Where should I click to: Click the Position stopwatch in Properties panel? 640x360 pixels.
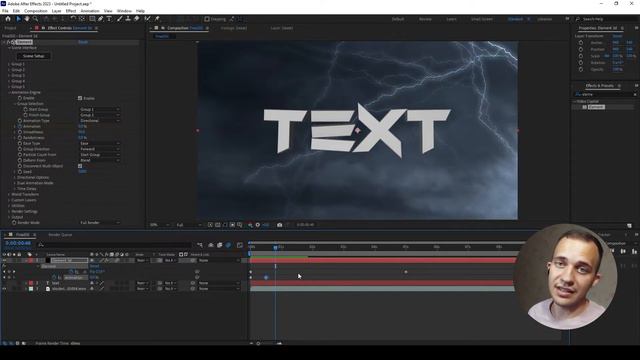581,49
